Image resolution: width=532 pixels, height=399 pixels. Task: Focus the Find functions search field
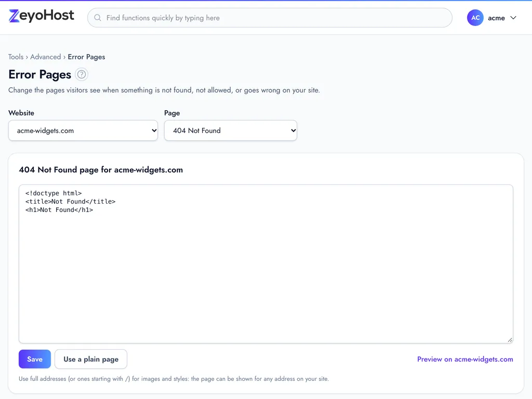coord(270,18)
